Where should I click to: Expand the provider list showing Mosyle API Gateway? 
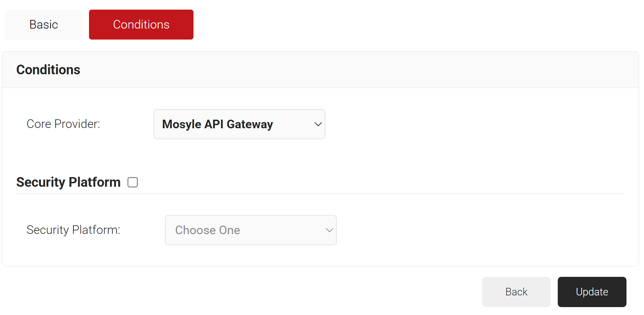240,124
